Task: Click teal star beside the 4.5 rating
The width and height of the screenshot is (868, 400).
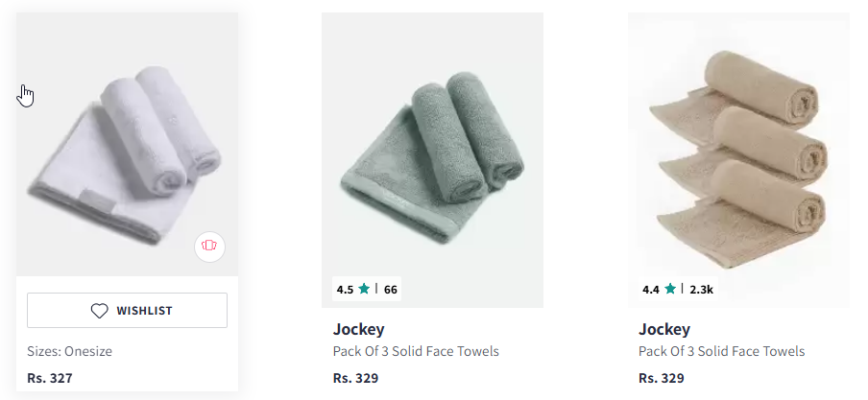Action: [x=364, y=289]
